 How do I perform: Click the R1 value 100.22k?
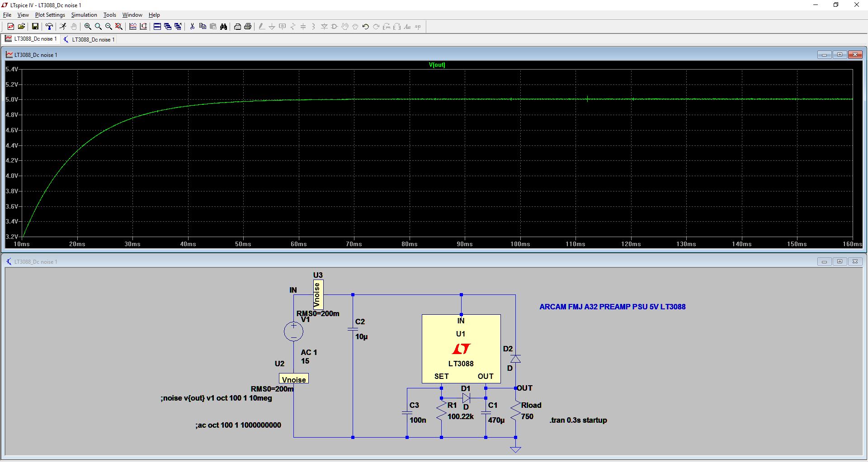click(461, 416)
